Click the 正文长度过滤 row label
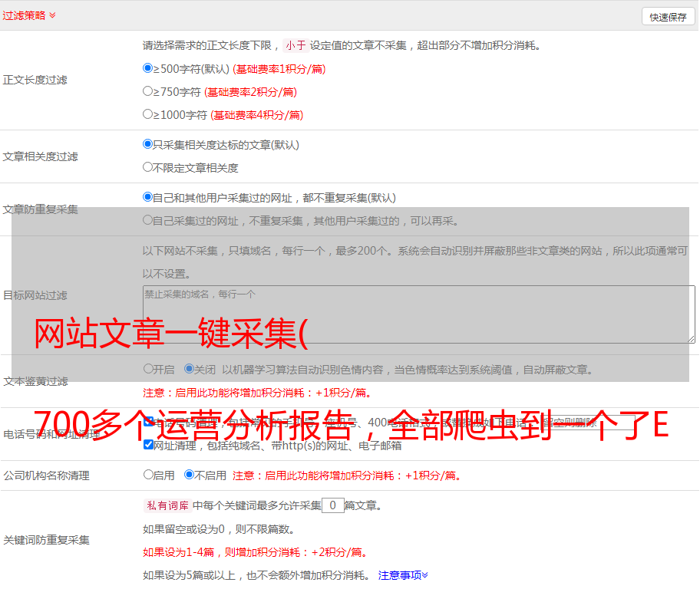Image resolution: width=700 pixels, height=589 pixels. 35,80
